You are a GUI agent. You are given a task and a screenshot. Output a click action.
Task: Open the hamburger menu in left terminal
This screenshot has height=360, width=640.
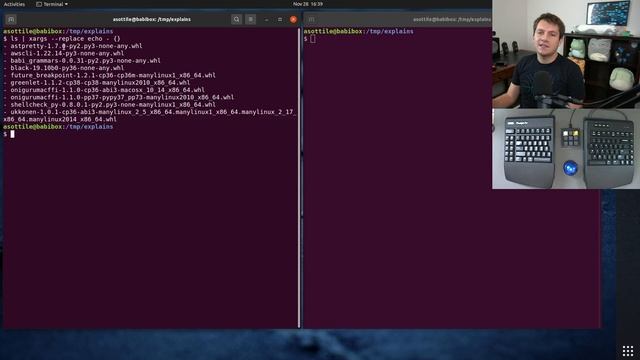point(251,19)
